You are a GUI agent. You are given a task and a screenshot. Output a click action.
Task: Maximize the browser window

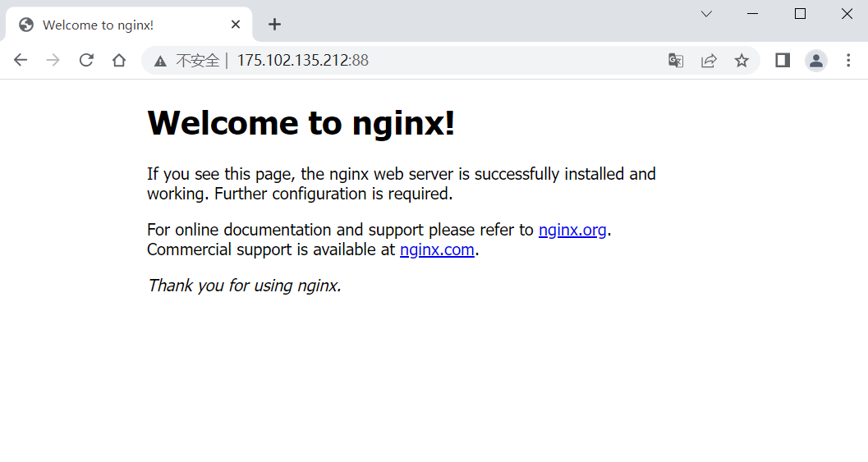[800, 14]
